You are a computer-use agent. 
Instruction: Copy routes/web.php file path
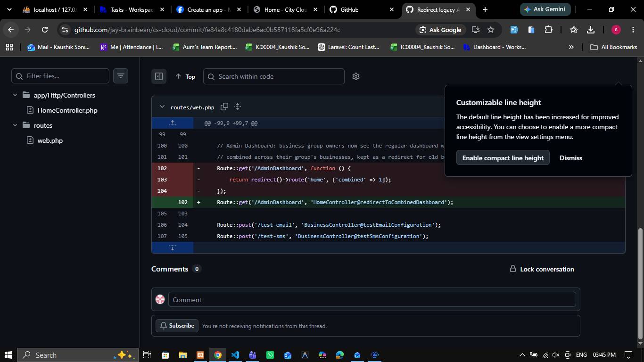224,107
